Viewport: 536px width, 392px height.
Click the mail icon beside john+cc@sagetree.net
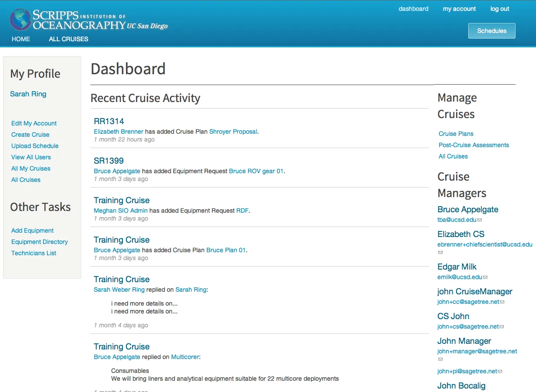point(503,302)
